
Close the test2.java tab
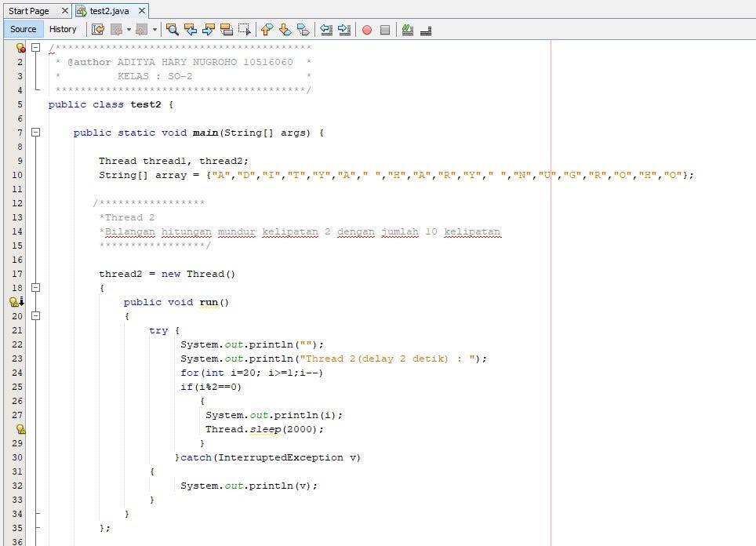(x=142, y=11)
